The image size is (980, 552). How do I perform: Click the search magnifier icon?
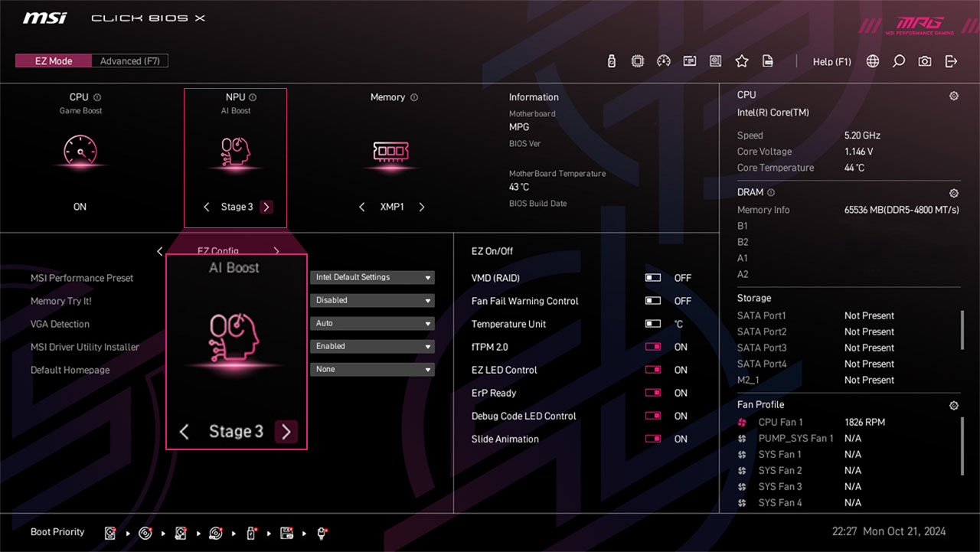[899, 61]
